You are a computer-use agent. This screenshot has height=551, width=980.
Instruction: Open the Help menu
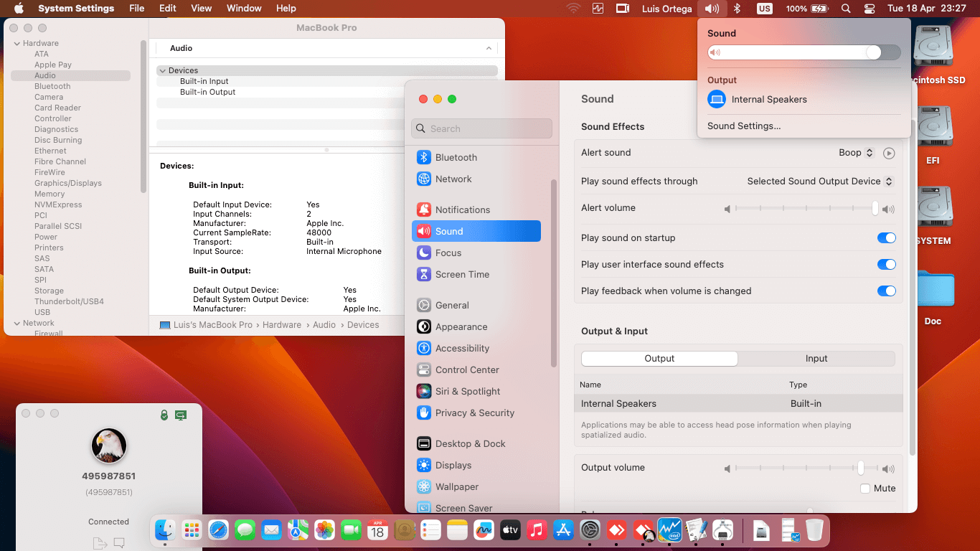pyautogui.click(x=286, y=9)
